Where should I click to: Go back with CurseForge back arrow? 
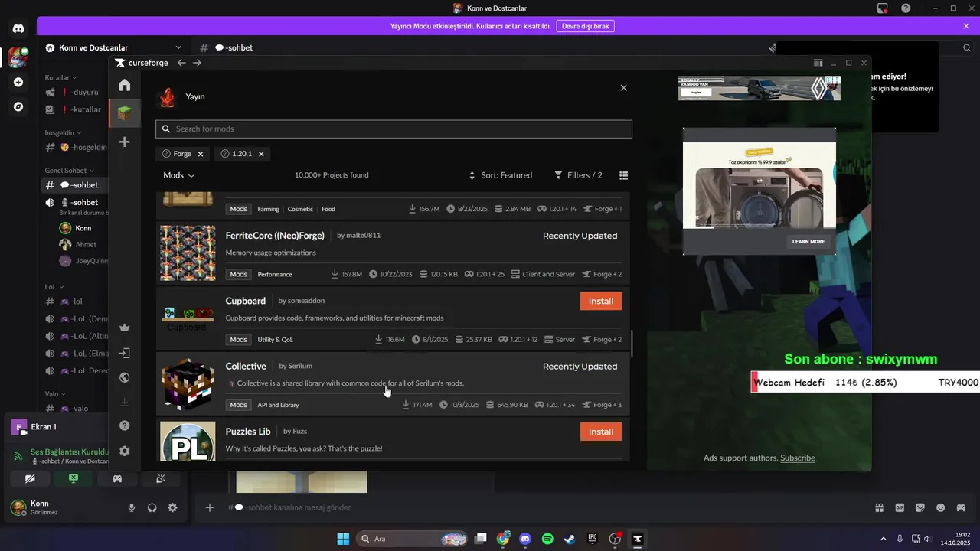(181, 63)
